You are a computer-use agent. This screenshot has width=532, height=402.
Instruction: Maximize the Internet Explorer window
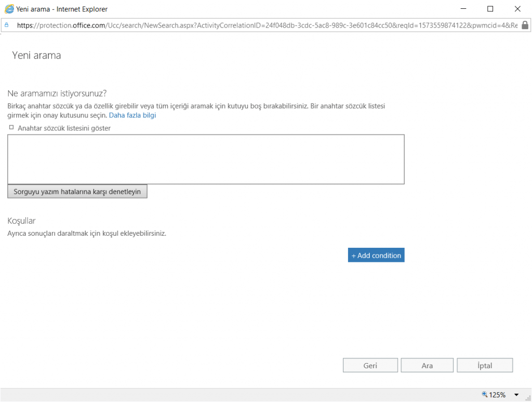coord(490,9)
